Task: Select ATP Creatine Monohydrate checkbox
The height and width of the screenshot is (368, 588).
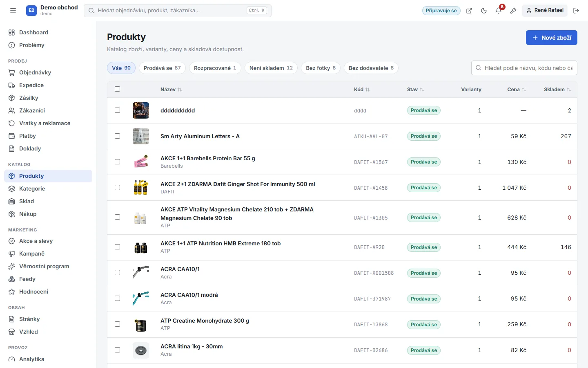Action: (x=118, y=324)
